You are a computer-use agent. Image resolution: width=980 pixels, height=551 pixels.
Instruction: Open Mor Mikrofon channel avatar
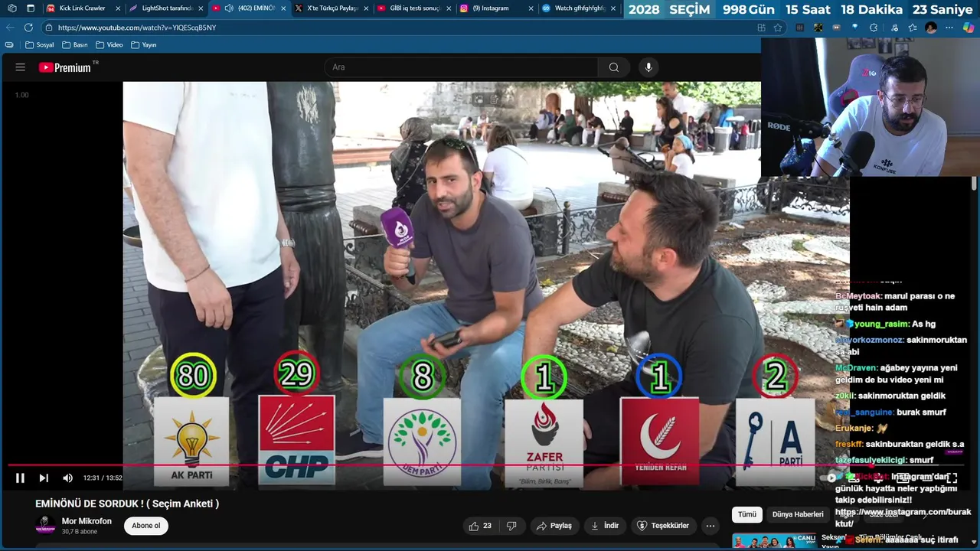click(46, 525)
